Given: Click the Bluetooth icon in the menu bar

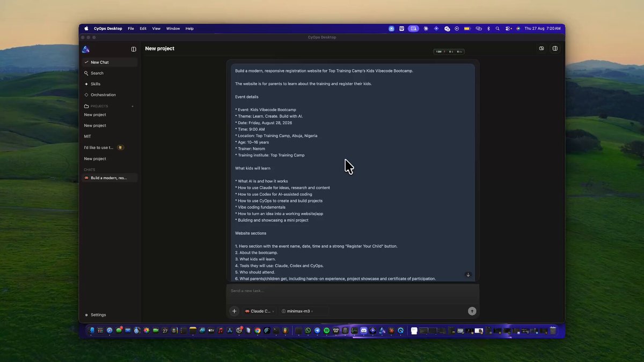Looking at the screenshot, I should coord(488,28).
